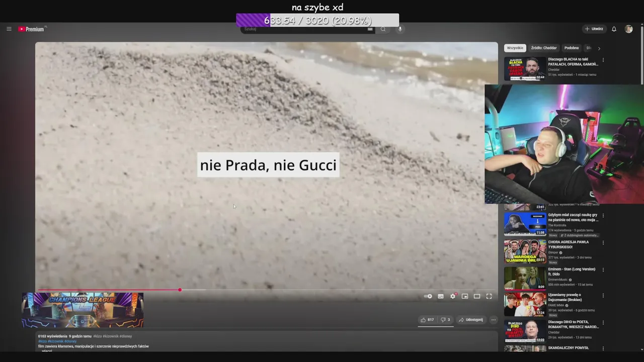Screen dimensions: 644x362
Task: Open options for the pianino learning video
Action: point(603,215)
